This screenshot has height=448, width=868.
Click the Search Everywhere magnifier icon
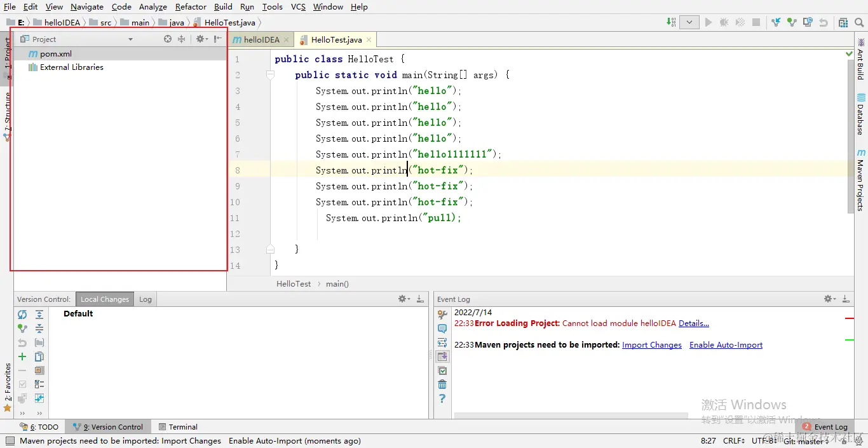coord(860,22)
